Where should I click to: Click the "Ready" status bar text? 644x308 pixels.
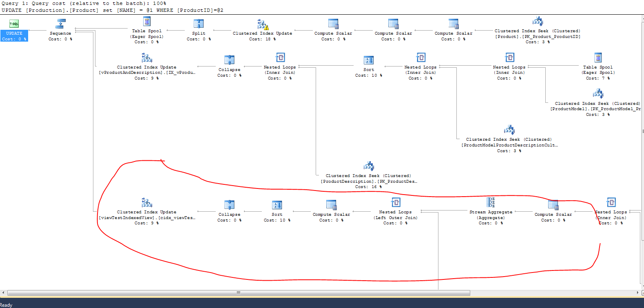(x=6, y=305)
